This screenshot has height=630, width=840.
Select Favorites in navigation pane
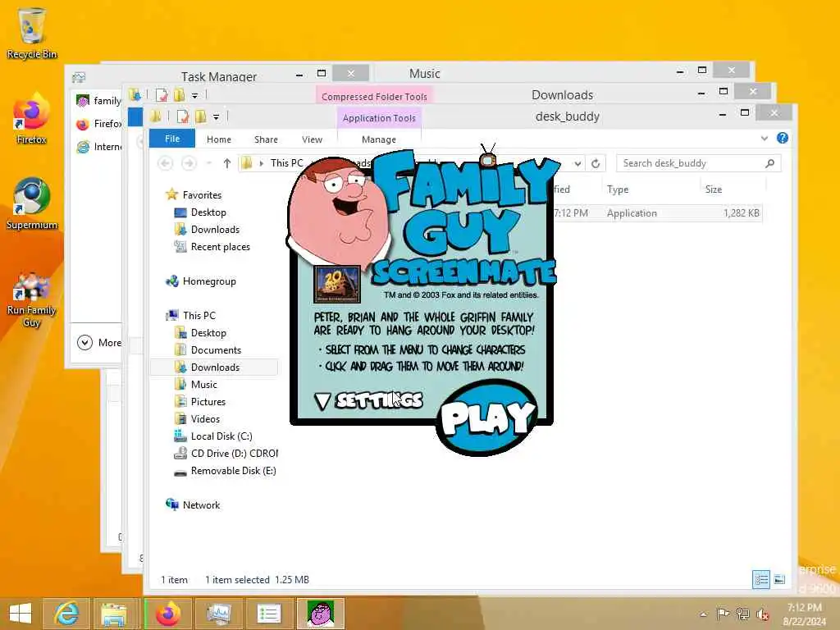[x=202, y=195]
